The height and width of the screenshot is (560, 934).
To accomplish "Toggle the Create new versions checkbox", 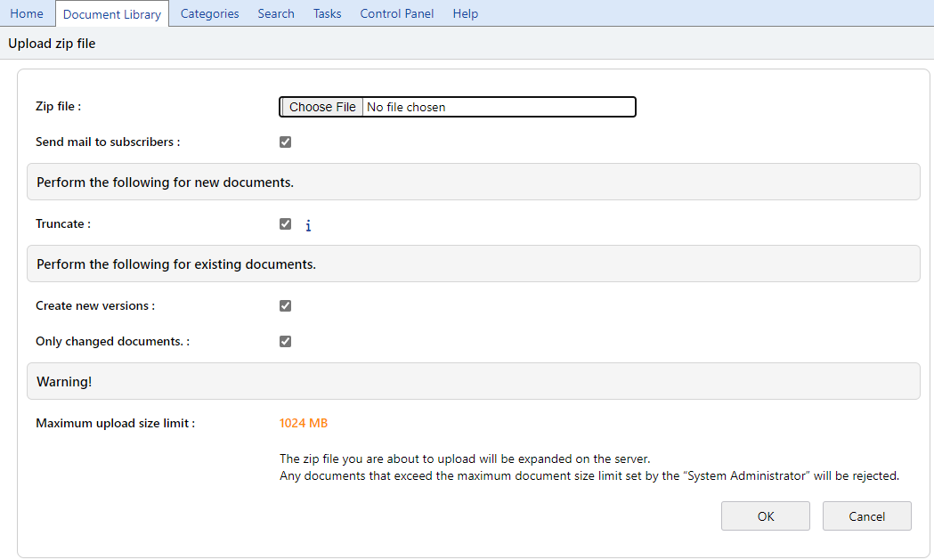I will point(285,305).
